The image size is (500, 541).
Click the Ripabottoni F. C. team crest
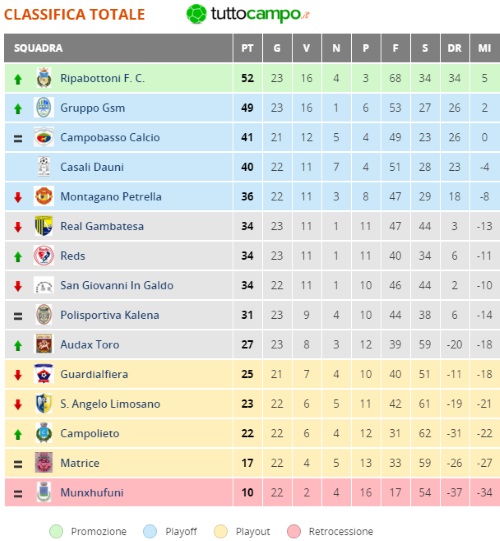click(x=44, y=78)
